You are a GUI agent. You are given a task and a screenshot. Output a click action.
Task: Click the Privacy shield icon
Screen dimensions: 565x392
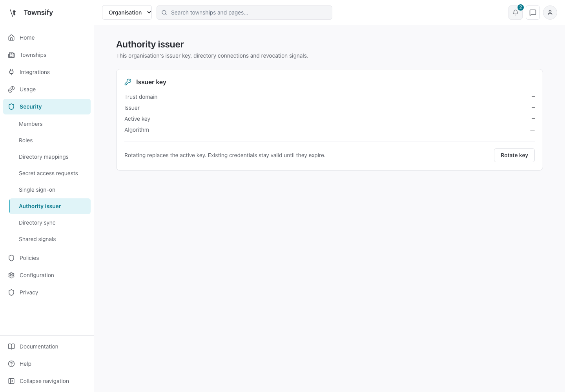11,292
